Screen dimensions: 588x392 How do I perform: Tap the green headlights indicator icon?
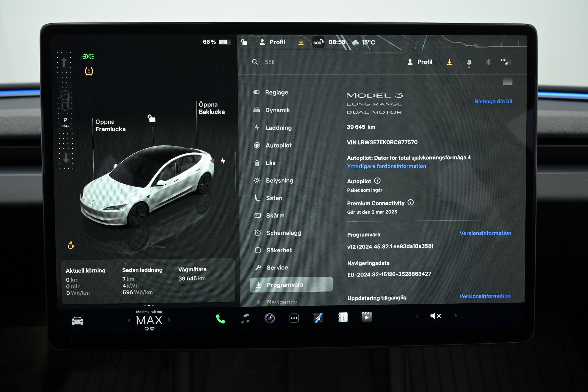click(88, 56)
